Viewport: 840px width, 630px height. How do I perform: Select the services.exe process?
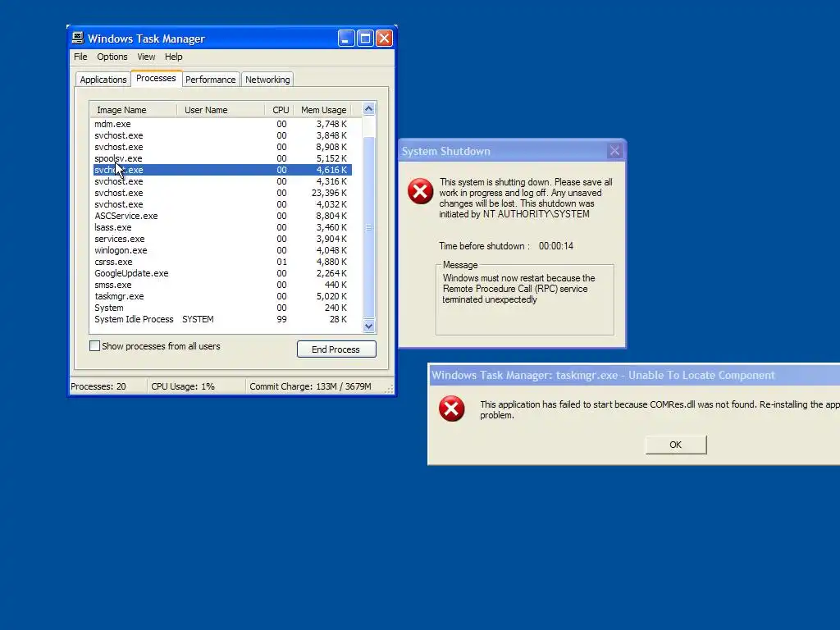(x=222, y=239)
